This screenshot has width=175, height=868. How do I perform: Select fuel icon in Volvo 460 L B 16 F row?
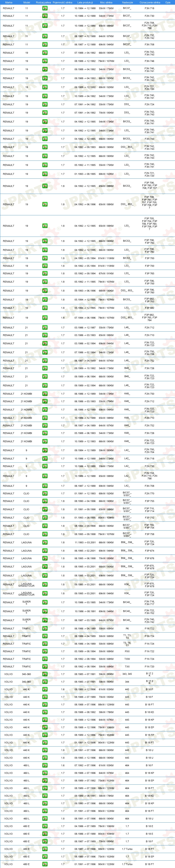pos(45,765)
